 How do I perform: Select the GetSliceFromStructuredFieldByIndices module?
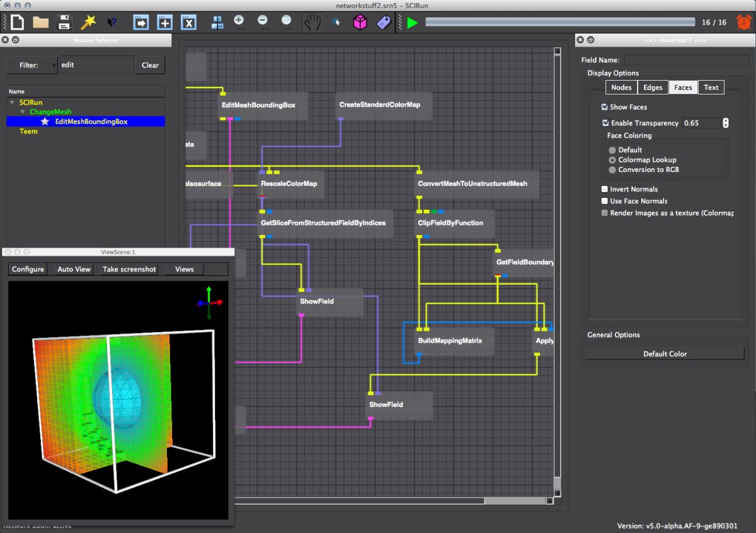(x=325, y=223)
